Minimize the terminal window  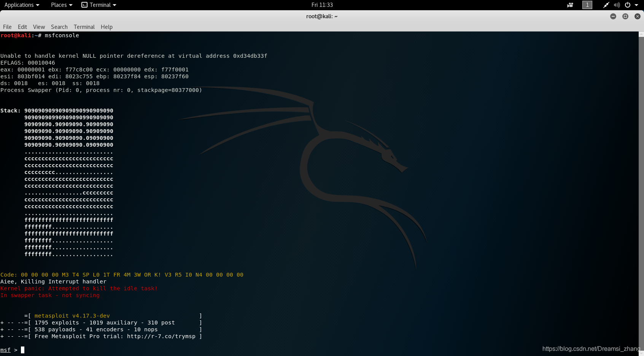click(x=613, y=16)
